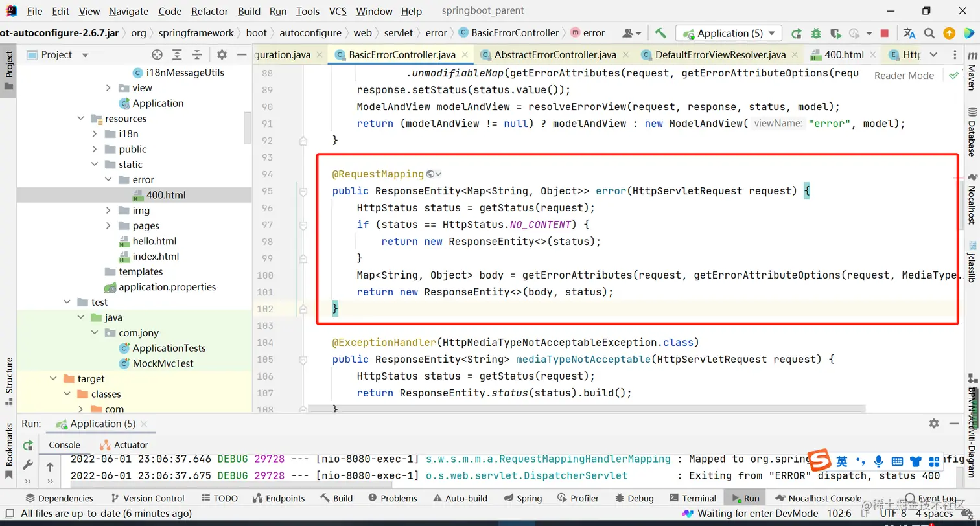Show the hidden editor tabs list chevron
The height and width of the screenshot is (526, 980).
click(x=933, y=55)
